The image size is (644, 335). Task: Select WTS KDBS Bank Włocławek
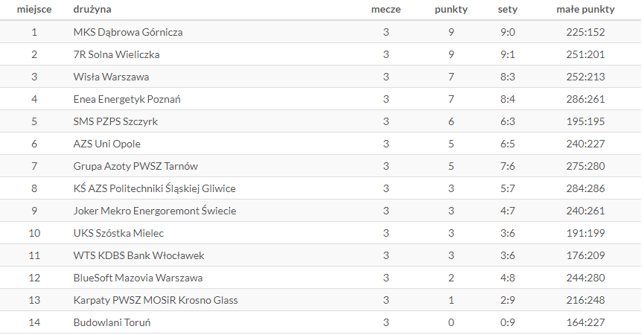(138, 255)
